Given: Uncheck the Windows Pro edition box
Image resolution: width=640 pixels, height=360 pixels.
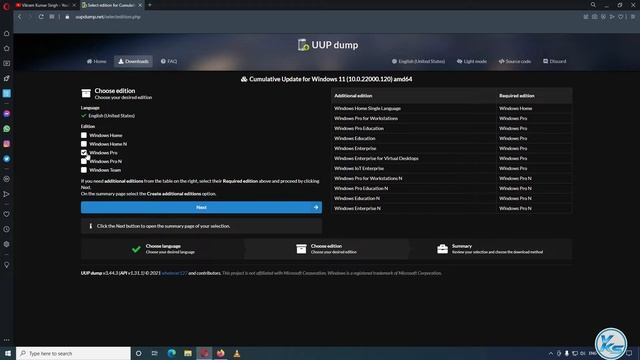Looking at the screenshot, I should 84,152.
